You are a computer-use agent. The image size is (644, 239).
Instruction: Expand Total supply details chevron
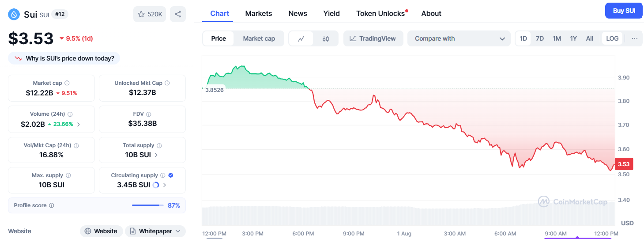[156, 155]
